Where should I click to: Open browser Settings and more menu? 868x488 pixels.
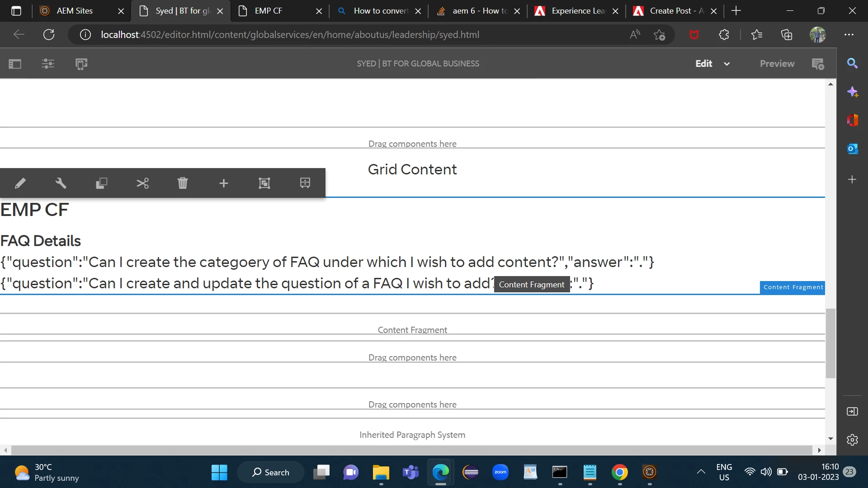pos(849,35)
